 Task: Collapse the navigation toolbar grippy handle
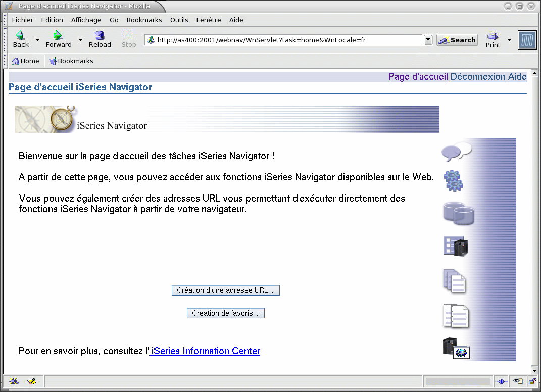pos(5,40)
